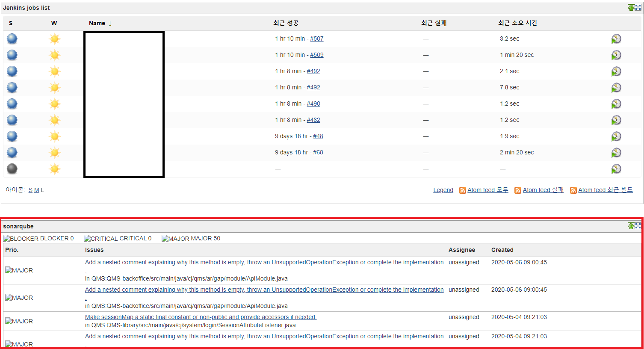The width and height of the screenshot is (644, 349).
Task: Sort jobs by 최근 성공 column
Action: point(286,23)
